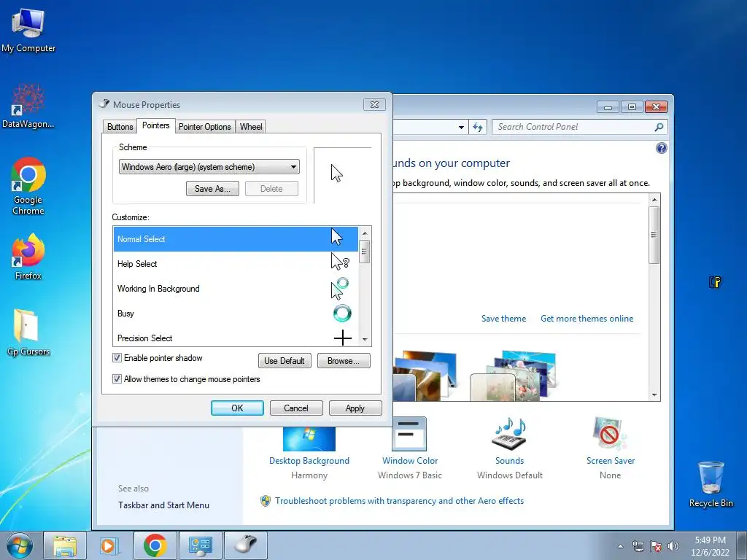Click the themes list scroll down arrow
Image resolution: width=747 pixels, height=560 pixels.
click(654, 394)
